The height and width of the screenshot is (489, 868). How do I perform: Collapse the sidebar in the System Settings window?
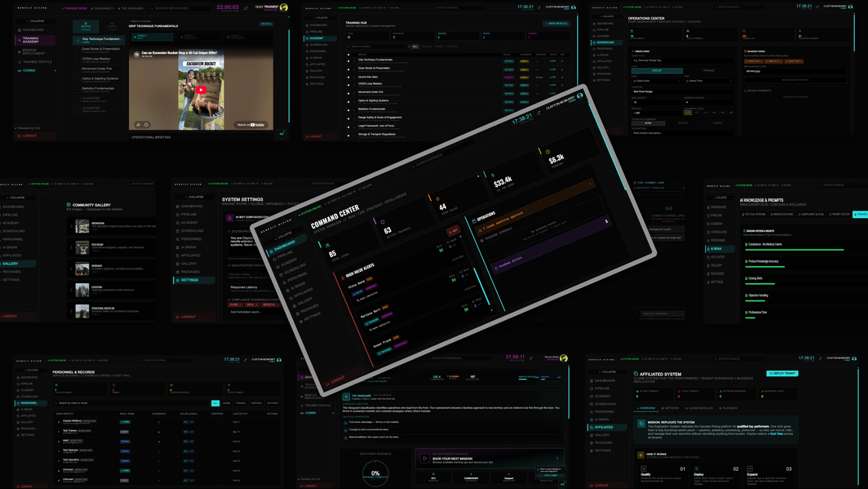(x=194, y=197)
